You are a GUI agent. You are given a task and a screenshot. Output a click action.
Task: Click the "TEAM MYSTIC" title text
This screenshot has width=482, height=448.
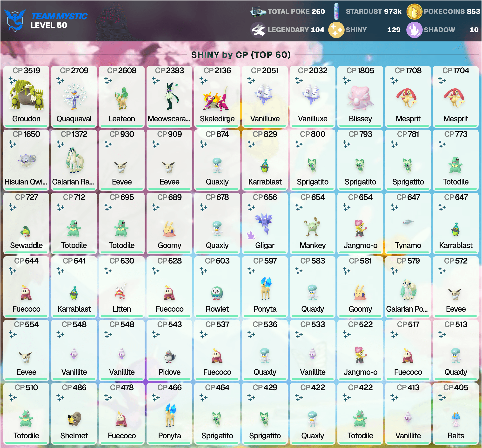[59, 16]
